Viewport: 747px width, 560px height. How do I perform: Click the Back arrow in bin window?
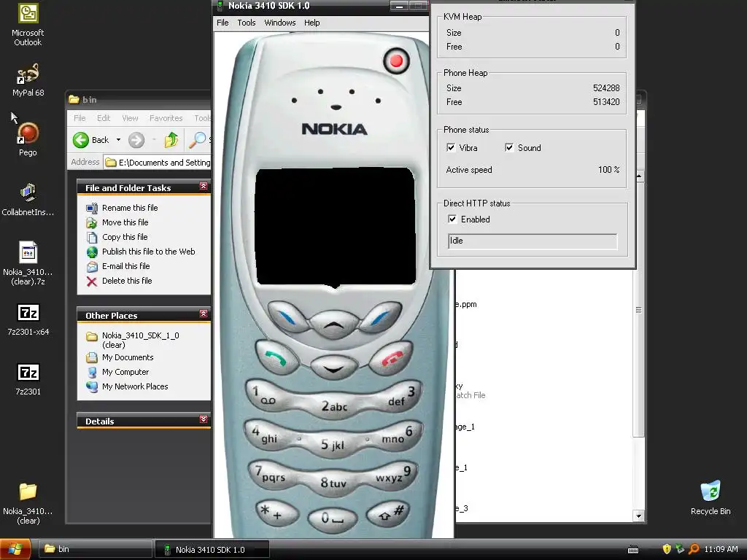coord(91,139)
